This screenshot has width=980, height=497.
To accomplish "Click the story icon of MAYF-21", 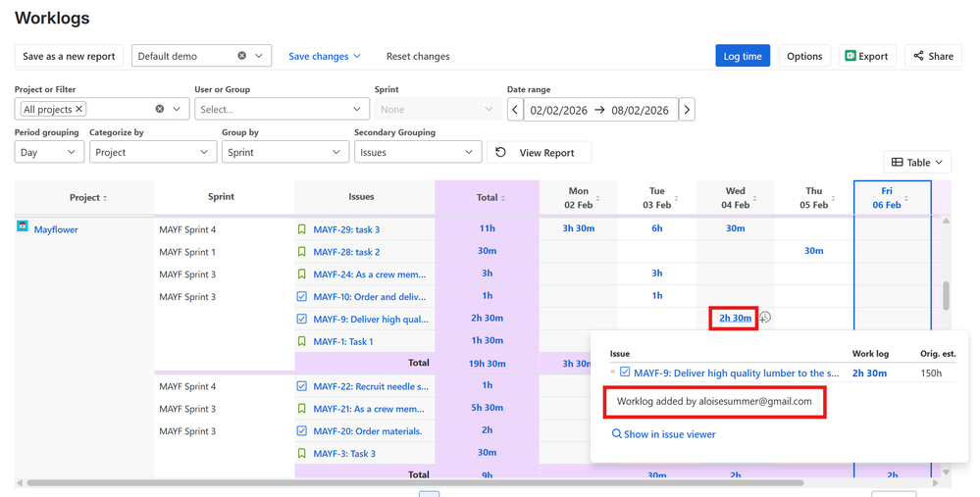I will click(x=302, y=409).
